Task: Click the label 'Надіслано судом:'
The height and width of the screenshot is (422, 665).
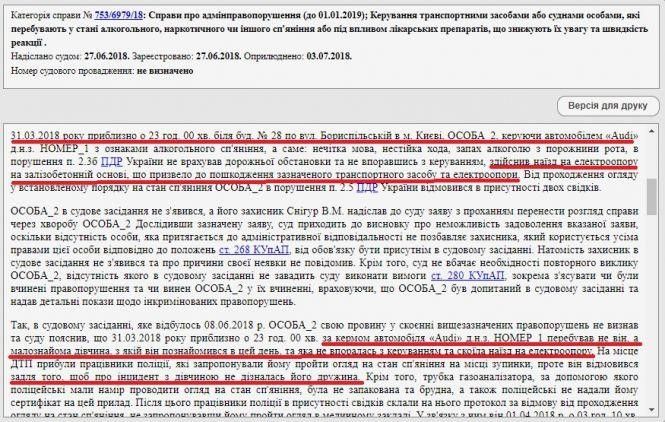Action: (x=46, y=56)
